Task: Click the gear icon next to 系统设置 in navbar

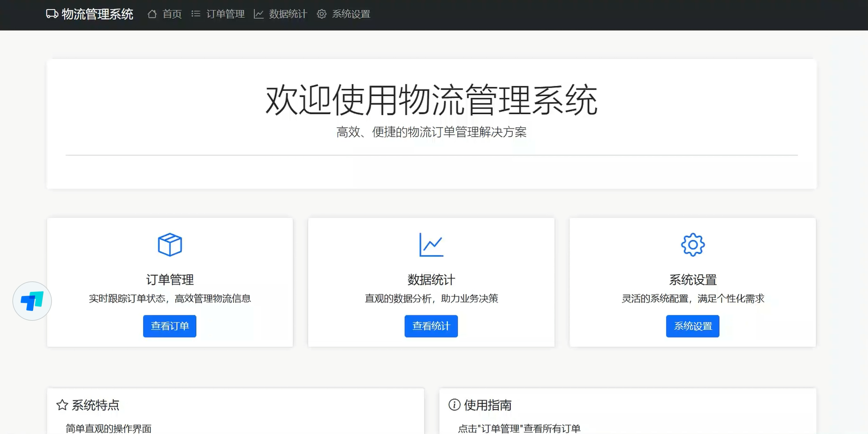Action: click(x=321, y=14)
